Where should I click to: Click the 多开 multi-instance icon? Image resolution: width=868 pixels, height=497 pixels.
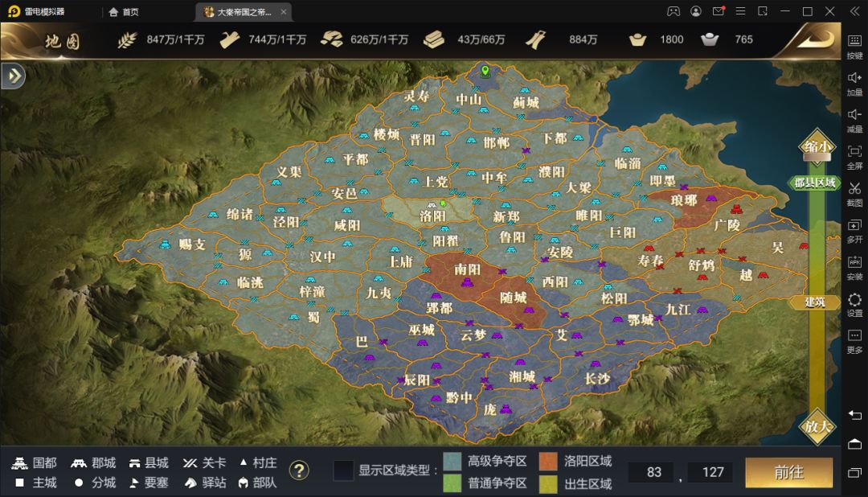click(x=854, y=231)
